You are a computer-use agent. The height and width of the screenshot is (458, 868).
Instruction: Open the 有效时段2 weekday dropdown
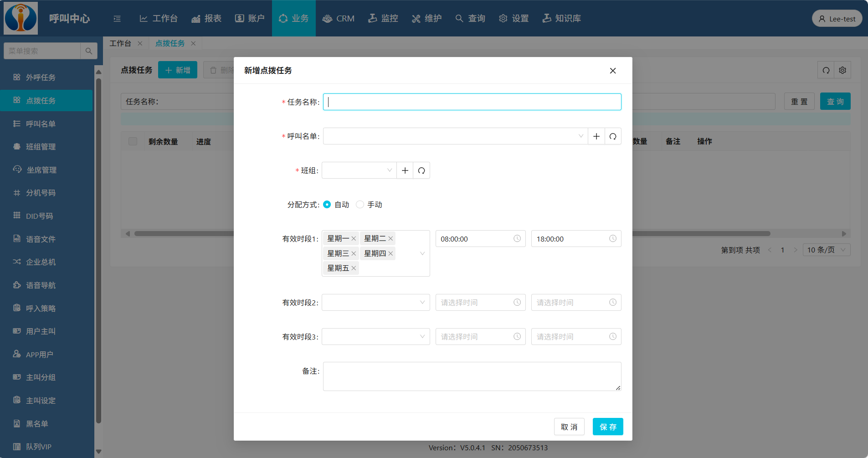click(375, 303)
